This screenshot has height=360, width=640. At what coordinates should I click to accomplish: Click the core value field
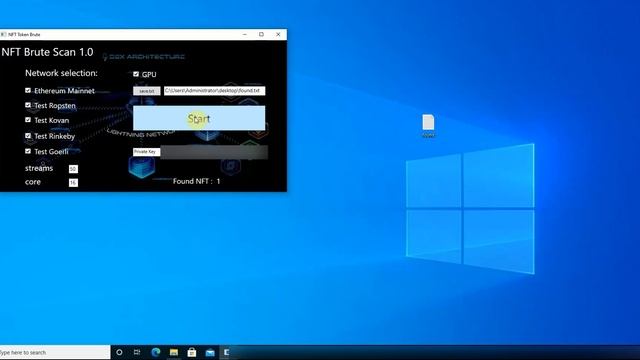[73, 183]
